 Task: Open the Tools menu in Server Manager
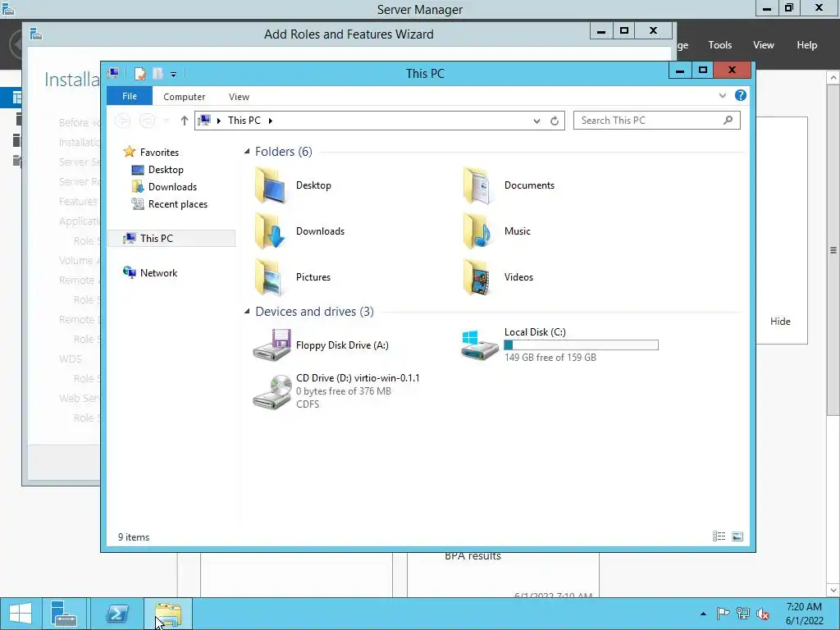coord(720,45)
